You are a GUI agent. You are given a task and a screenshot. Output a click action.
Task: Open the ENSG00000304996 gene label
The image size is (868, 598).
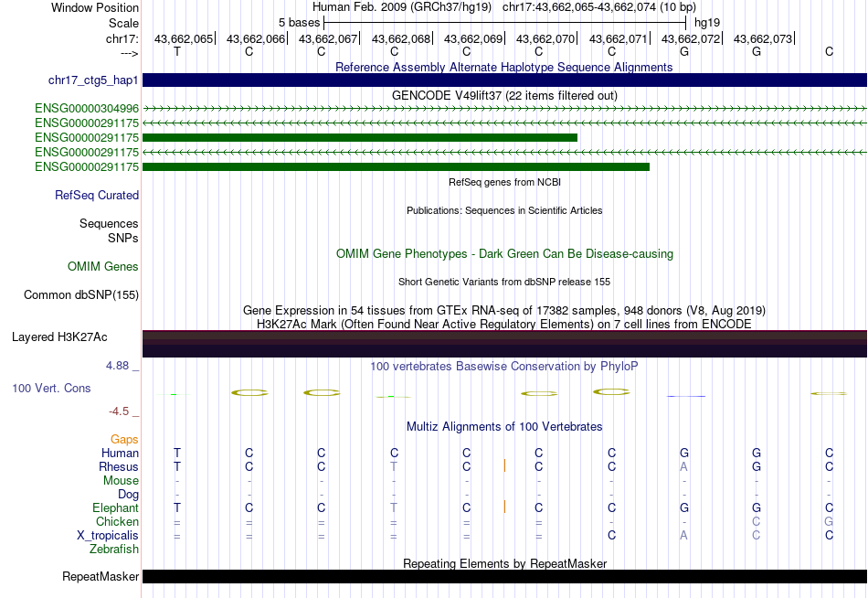point(87,108)
